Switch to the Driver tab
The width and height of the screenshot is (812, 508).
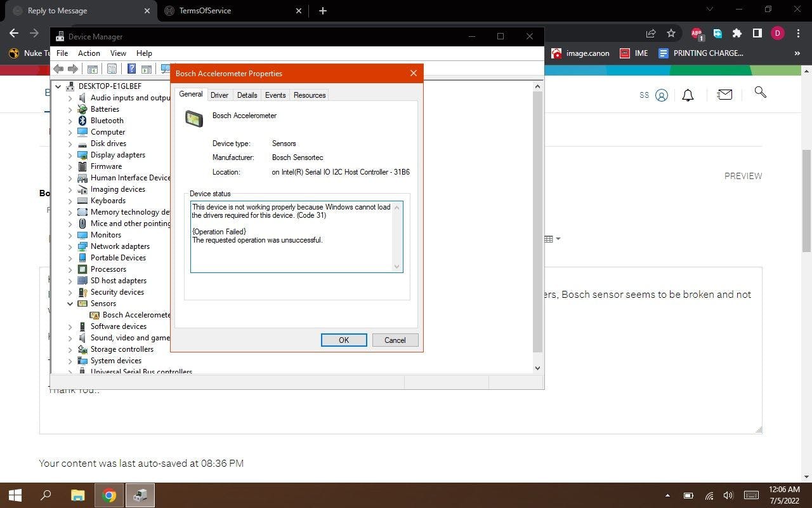219,95
